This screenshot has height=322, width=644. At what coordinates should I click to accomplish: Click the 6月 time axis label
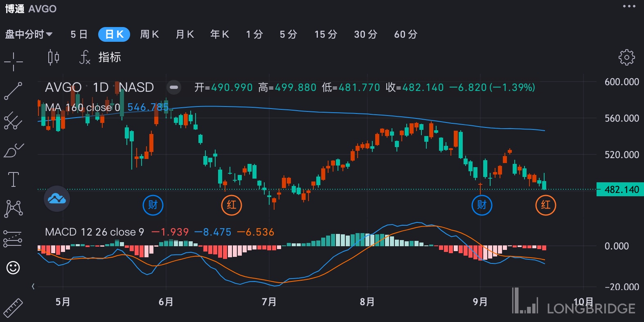tap(166, 302)
